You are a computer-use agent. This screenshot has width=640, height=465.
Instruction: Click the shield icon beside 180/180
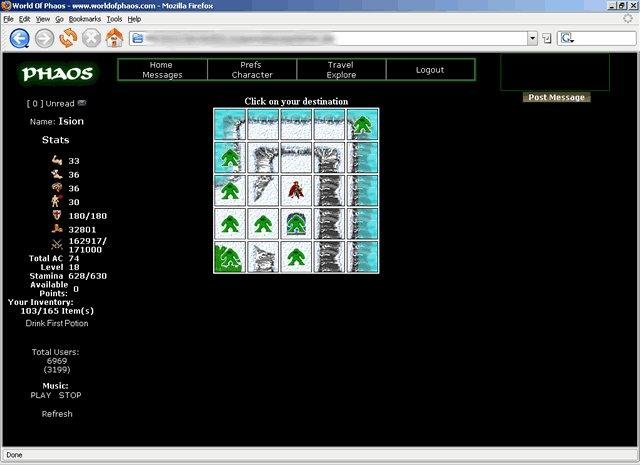click(57, 215)
